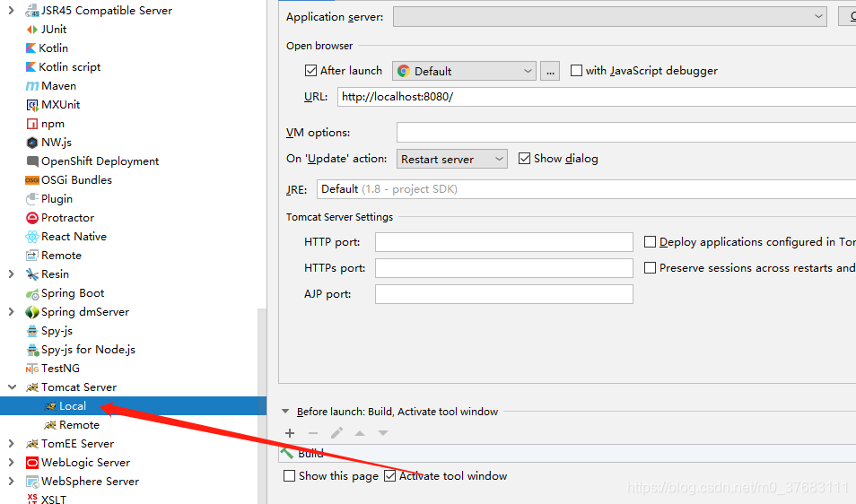This screenshot has width=856, height=504.
Task: Toggle Activate tool window checkbox
Action: click(389, 475)
